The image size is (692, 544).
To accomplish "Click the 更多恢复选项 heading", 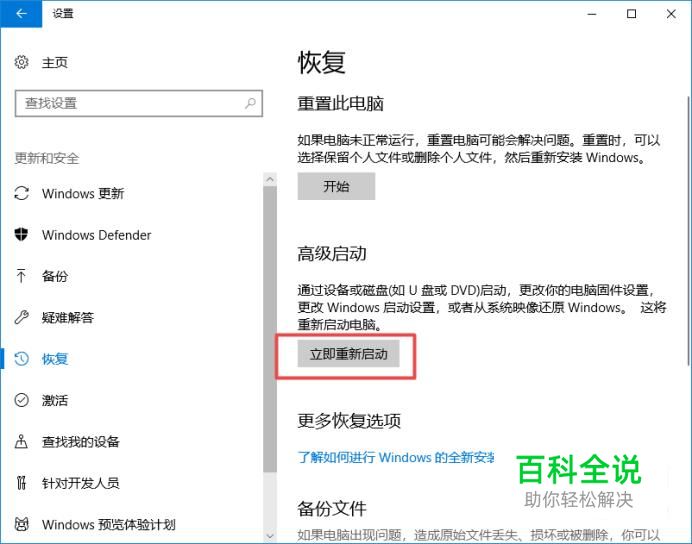I will pos(349,421).
